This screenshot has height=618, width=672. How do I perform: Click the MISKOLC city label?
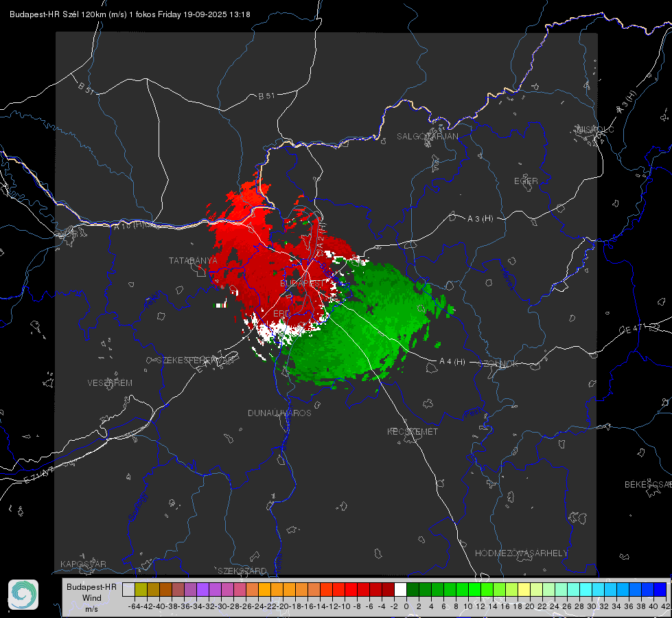[x=595, y=129]
